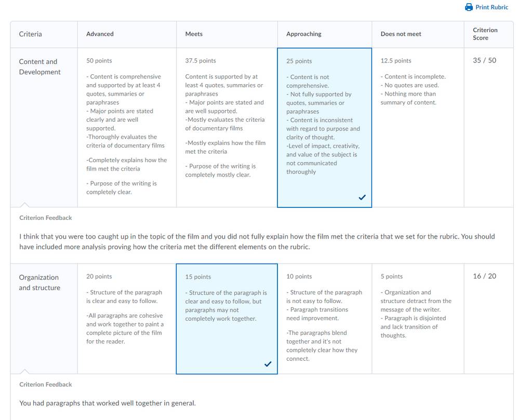Image resolution: width=532 pixels, height=420 pixels.
Task: Select Approaching 10 points level cell
Action: 325,319
